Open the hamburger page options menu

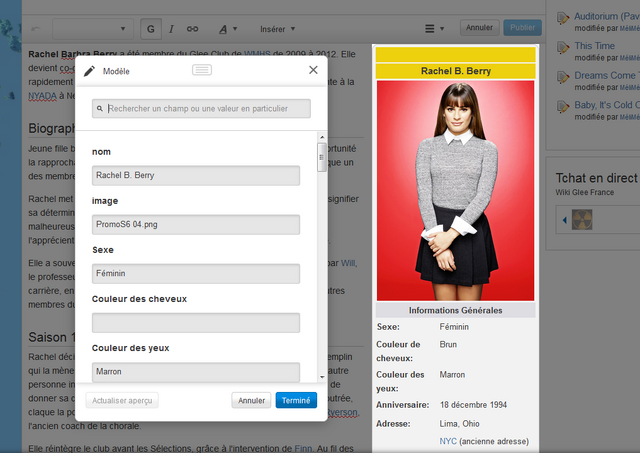(x=434, y=29)
